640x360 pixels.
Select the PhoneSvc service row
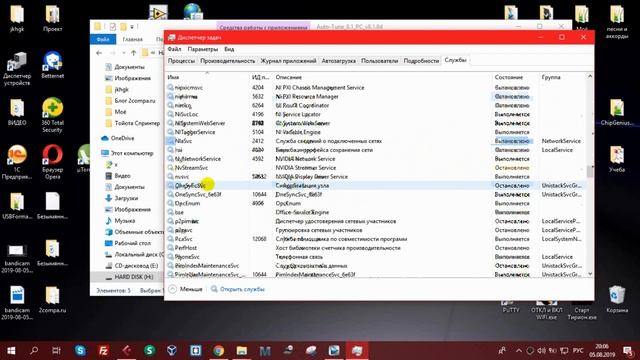click(x=376, y=257)
